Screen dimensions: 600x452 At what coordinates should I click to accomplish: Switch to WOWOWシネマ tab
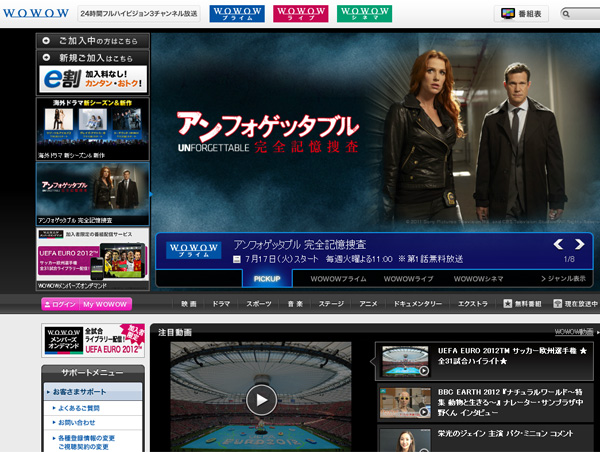(x=478, y=279)
